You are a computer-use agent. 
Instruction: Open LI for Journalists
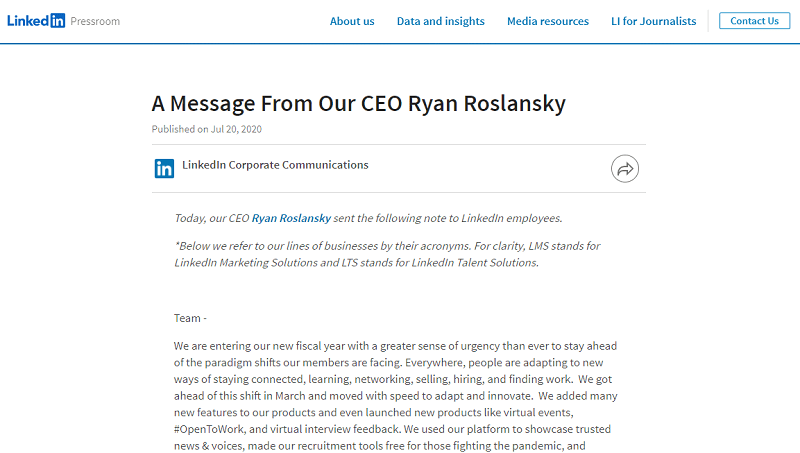(654, 21)
